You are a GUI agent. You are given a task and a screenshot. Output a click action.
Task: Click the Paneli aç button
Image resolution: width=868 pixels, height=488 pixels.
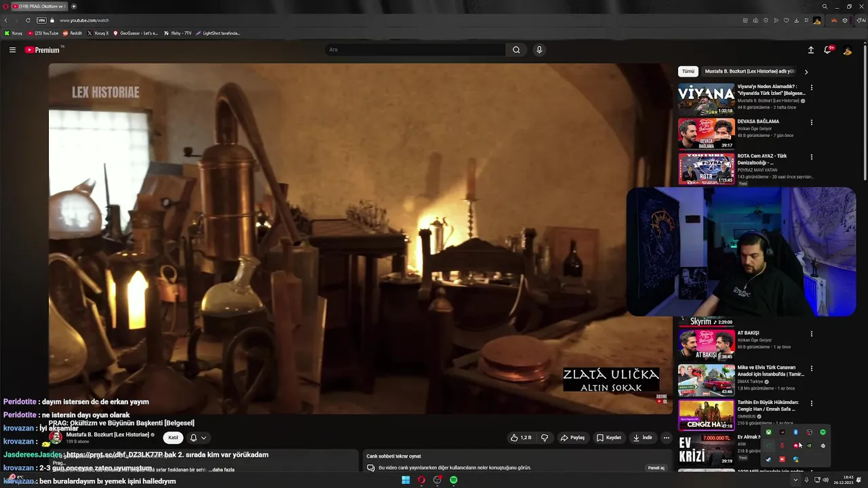click(x=656, y=468)
